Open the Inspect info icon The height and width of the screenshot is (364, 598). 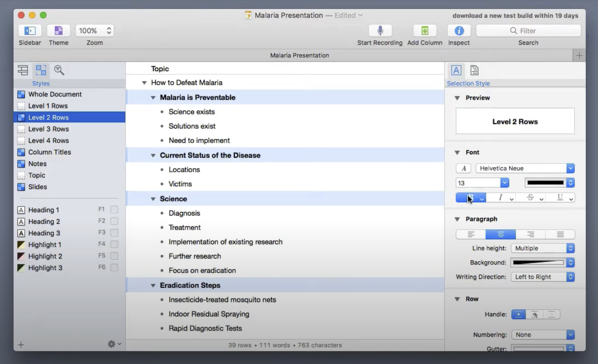point(459,31)
